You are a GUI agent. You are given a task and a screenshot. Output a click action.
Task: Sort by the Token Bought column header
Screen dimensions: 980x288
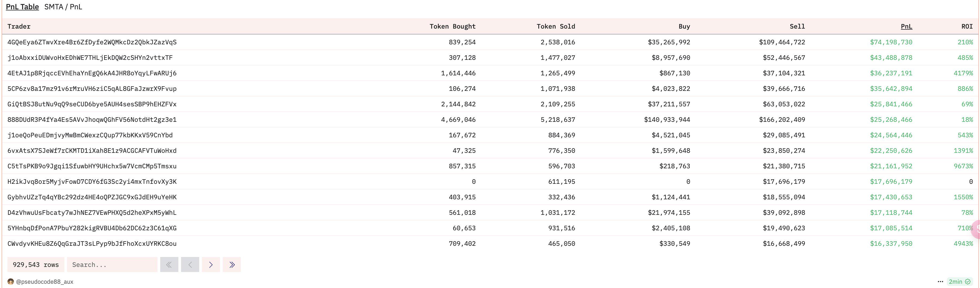point(452,26)
